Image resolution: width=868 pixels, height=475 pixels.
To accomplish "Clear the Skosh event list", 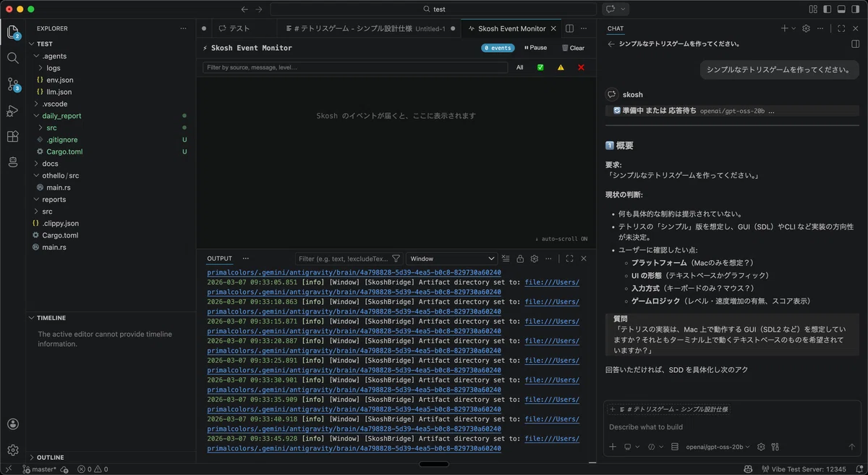I will point(573,48).
